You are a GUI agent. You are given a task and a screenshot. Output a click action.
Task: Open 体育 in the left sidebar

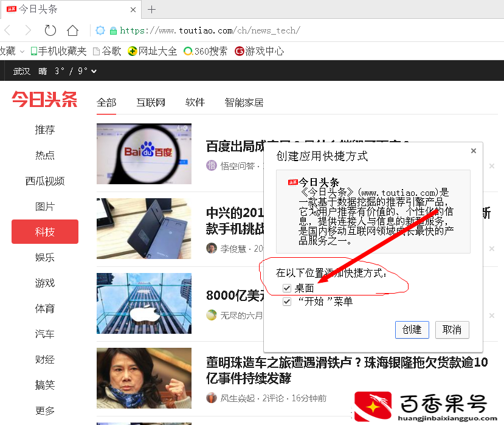pos(45,309)
